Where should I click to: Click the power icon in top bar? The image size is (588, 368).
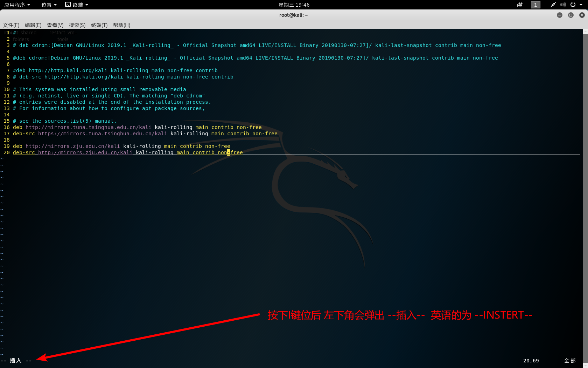(573, 5)
